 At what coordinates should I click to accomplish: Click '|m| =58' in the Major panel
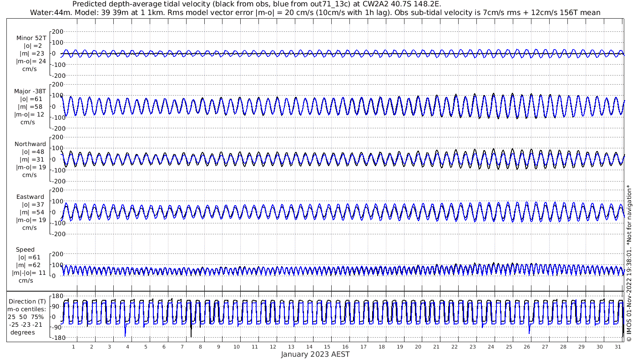point(30,106)
